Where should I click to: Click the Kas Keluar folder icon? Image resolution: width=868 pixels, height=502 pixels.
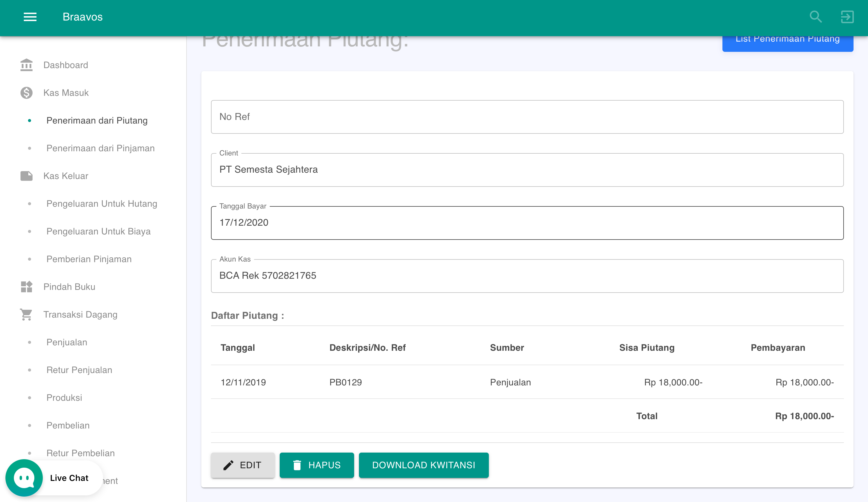(26, 176)
